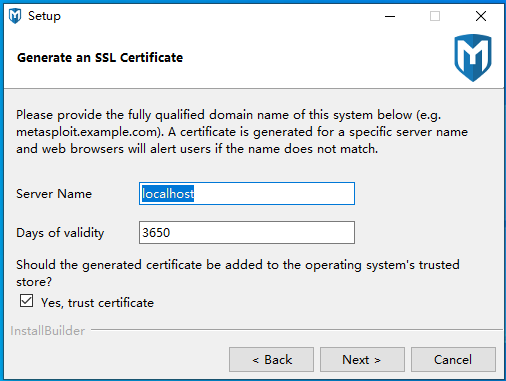
Task: Click the Generate an SSL Certificate heading
Action: 100,58
